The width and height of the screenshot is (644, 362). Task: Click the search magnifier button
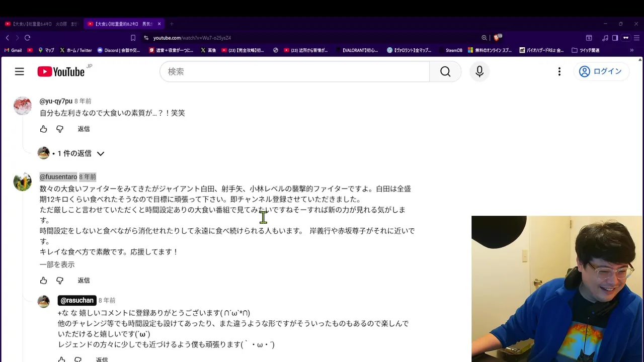445,71
